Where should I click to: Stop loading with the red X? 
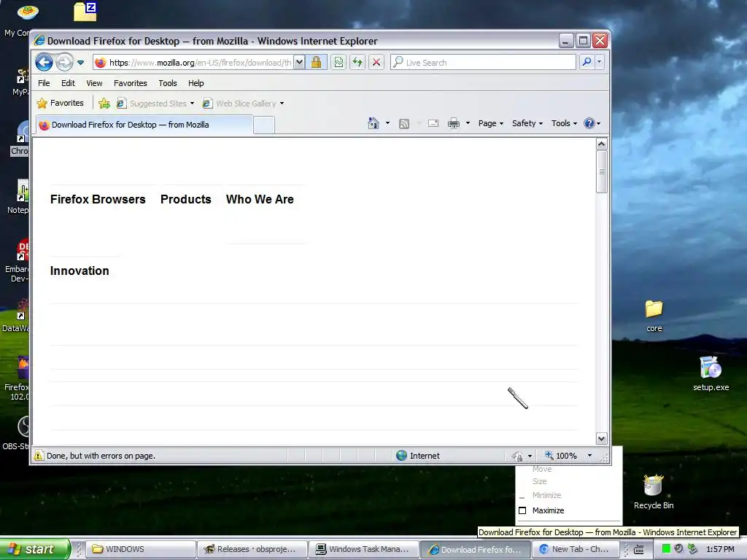pos(376,63)
